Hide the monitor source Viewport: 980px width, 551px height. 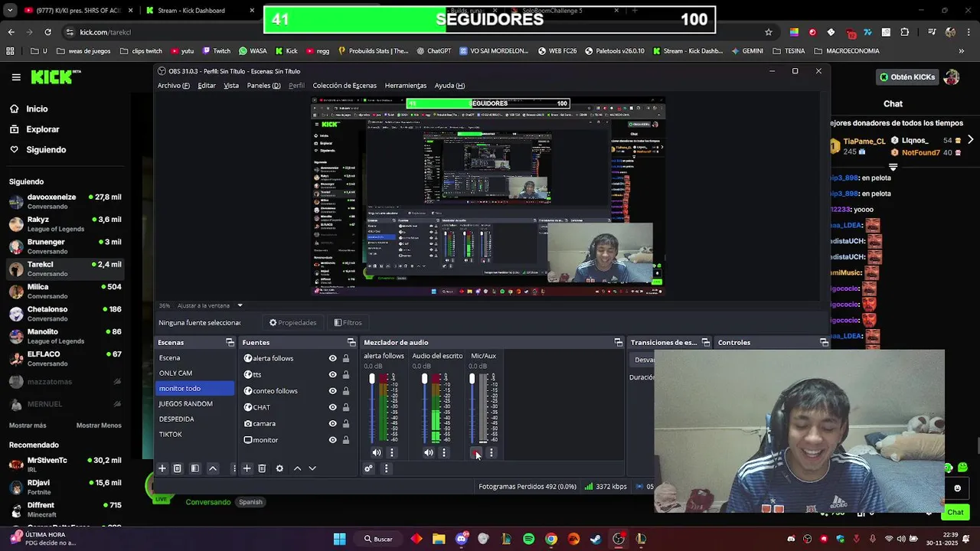(x=332, y=440)
